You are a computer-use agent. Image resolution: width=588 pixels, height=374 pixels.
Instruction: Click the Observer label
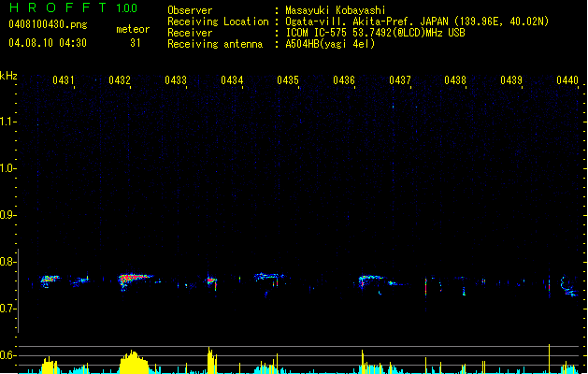[x=190, y=10]
